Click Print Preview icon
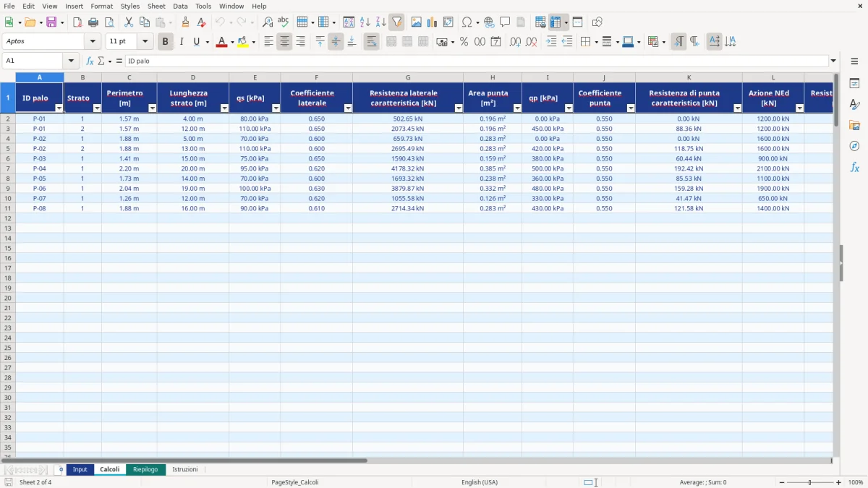The image size is (868, 488). 109,22
